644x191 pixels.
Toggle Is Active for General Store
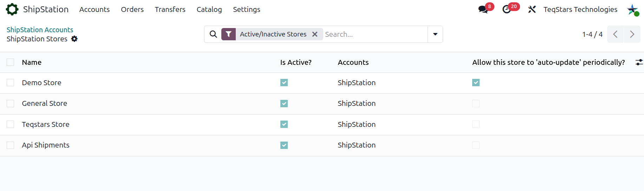(284, 103)
